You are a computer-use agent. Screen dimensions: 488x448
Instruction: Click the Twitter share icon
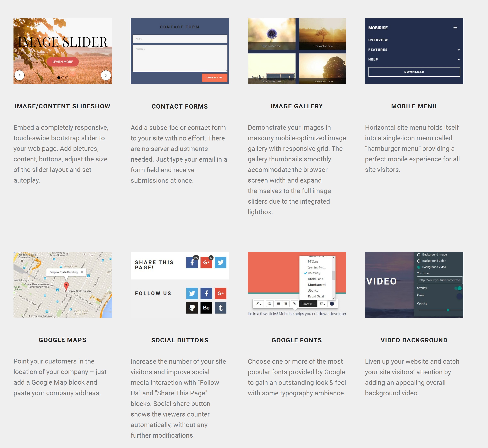(221, 263)
